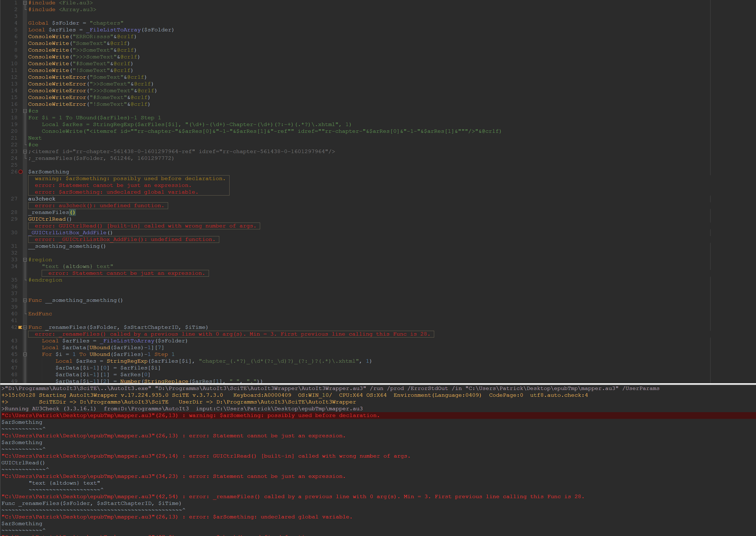Viewport: 756px width, 536px height.
Task: Collapse the #cs comment block fold
Action: (25, 111)
